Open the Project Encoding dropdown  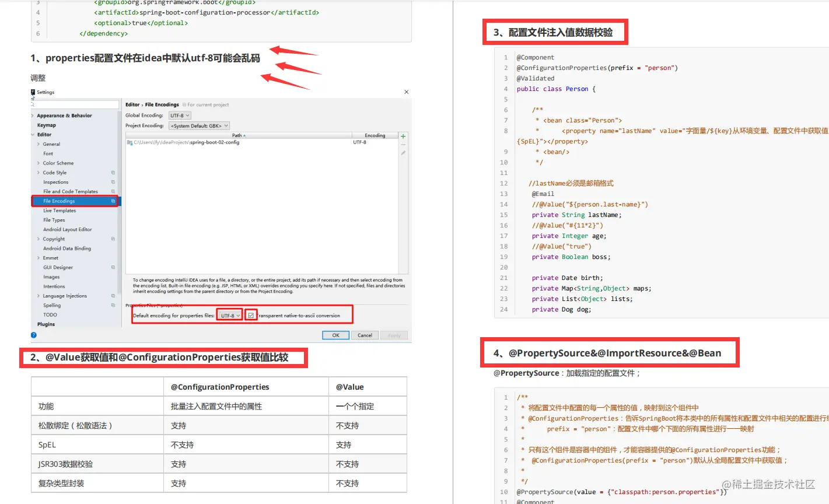[x=199, y=126]
